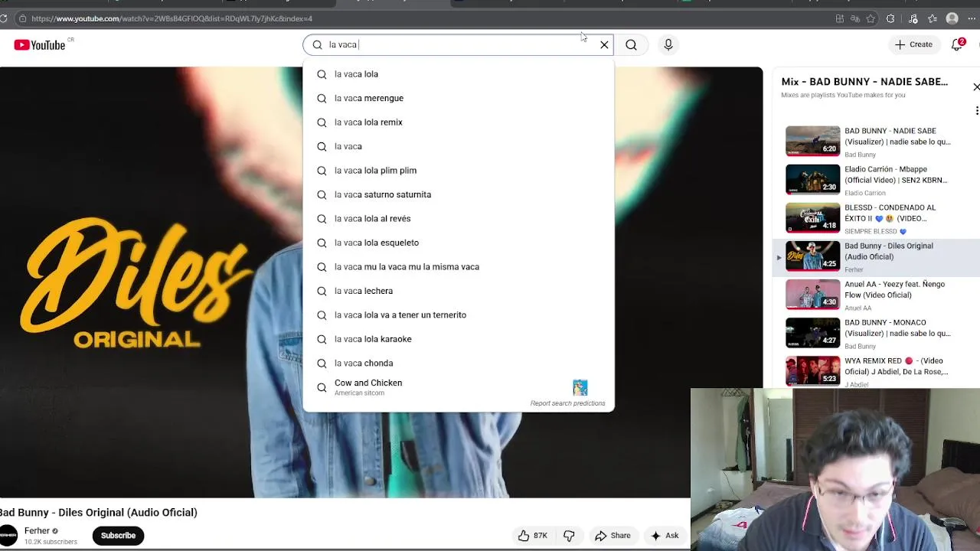The height and width of the screenshot is (551, 980).
Task: Open the browser media control icon
Action: [913, 18]
